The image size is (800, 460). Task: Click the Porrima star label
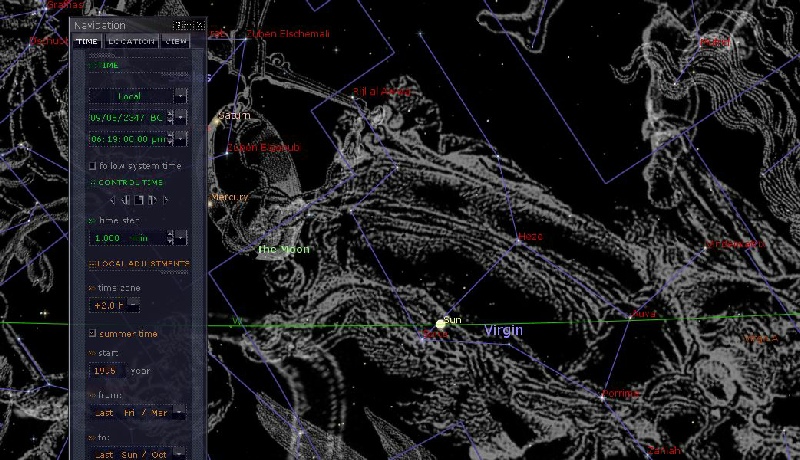pos(621,394)
